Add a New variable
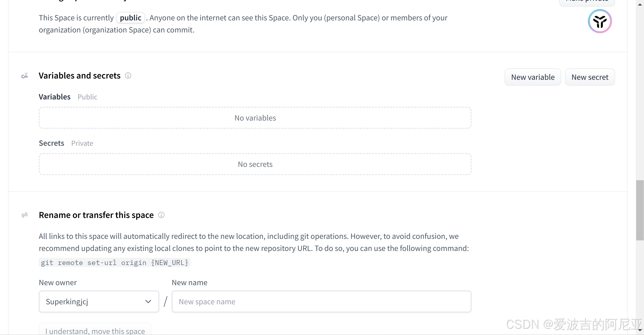This screenshot has height=335, width=644. 533,77
